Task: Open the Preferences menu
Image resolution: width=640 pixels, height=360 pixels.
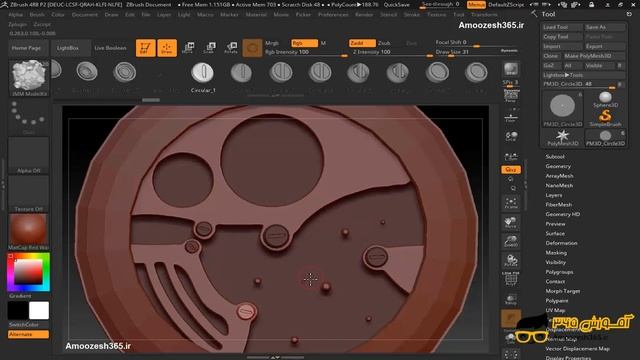Action: (333, 14)
